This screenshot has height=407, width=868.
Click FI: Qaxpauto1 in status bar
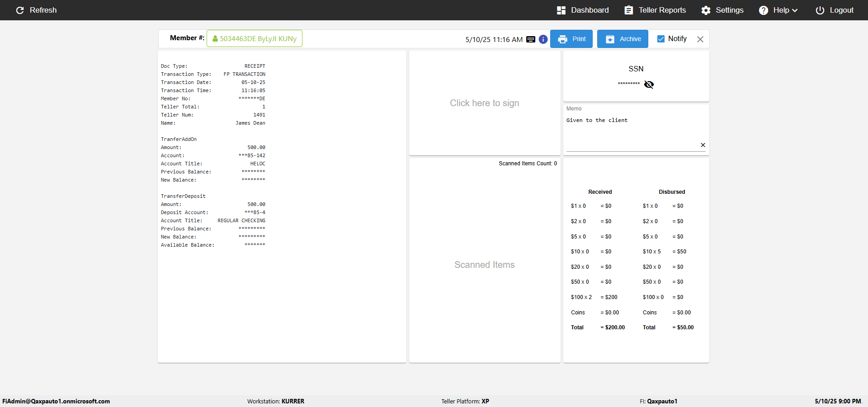coord(658,401)
